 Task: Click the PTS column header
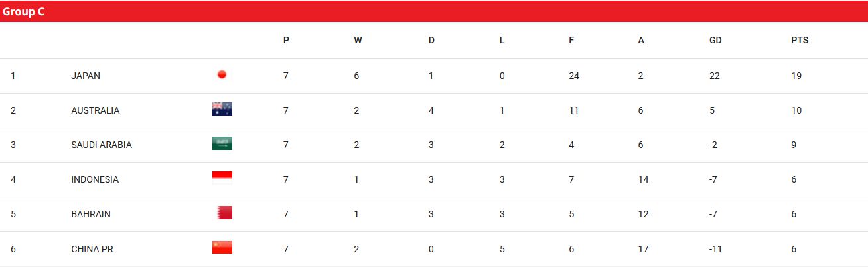(800, 40)
